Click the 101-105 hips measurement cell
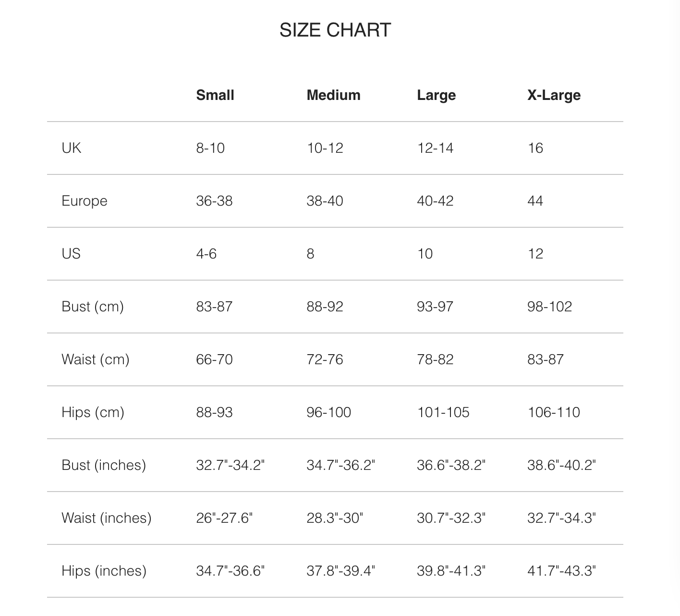 tap(443, 412)
